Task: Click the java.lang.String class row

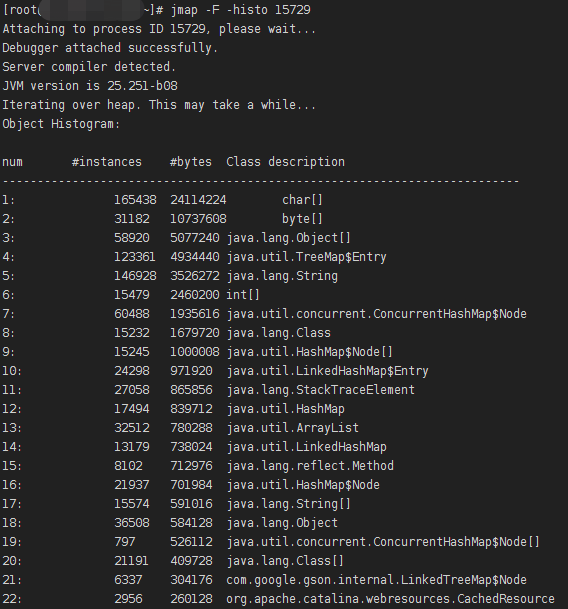Action: [x=170, y=276]
